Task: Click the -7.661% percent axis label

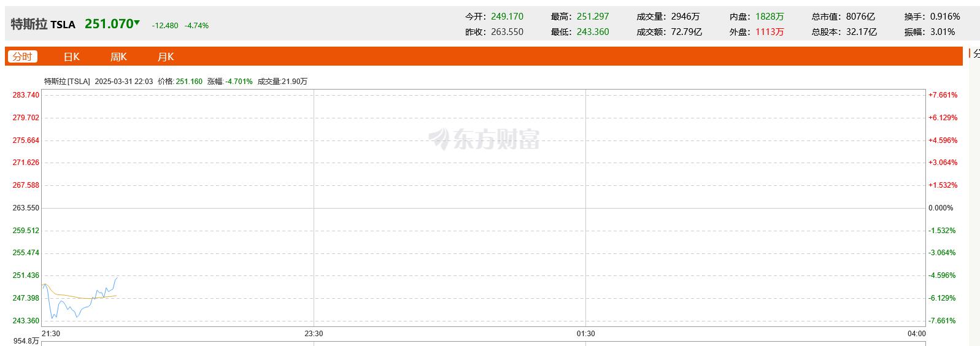Action: pos(943,321)
